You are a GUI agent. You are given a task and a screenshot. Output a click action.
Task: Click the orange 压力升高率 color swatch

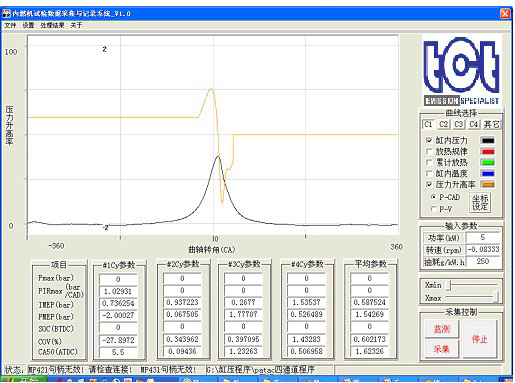click(488, 184)
